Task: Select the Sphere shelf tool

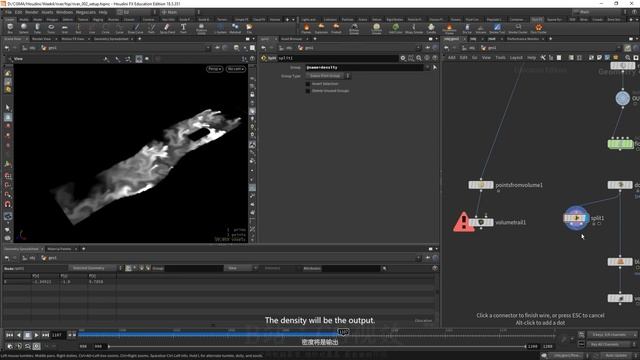Action: pyautogui.click(x=24, y=28)
